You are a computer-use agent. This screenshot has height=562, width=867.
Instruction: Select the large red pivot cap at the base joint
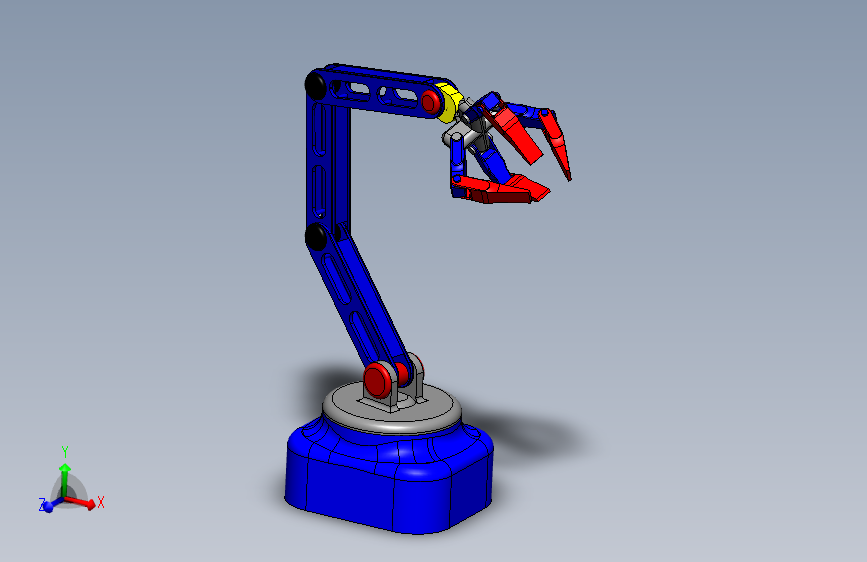pos(377,379)
